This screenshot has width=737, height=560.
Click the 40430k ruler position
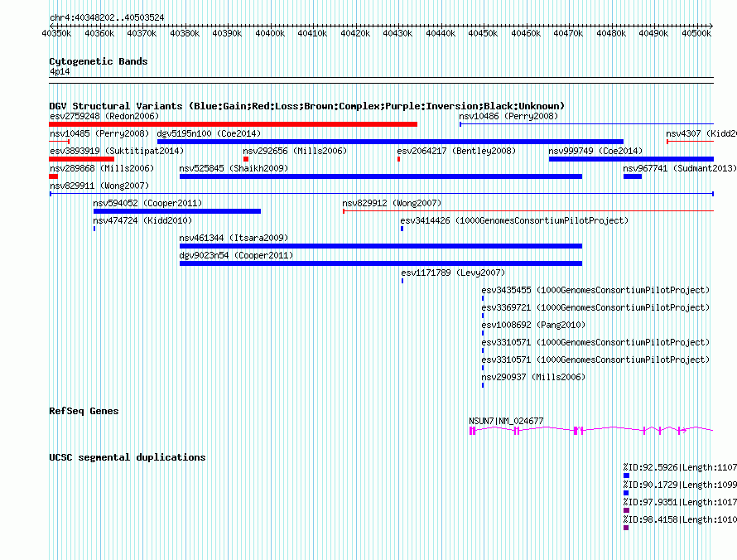397,33
